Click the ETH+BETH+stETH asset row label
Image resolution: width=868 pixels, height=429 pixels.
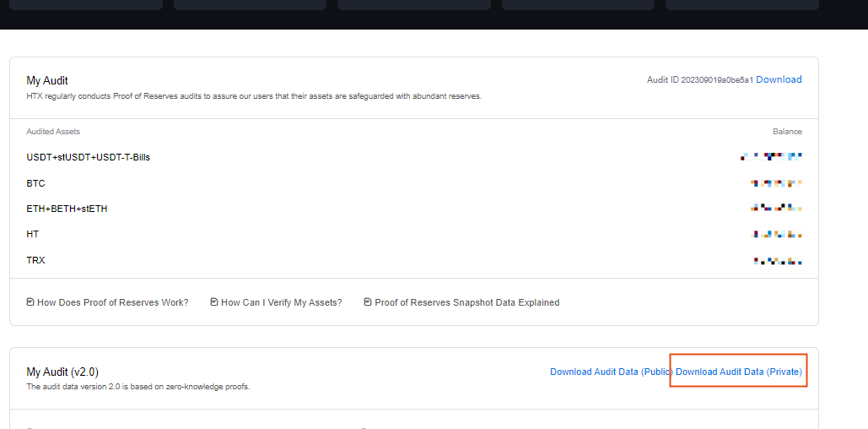(x=67, y=209)
